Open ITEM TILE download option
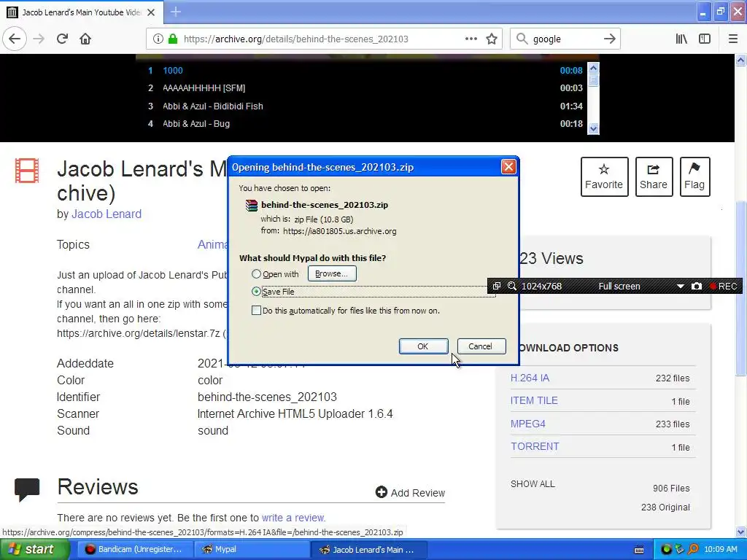747x560 pixels. point(534,401)
